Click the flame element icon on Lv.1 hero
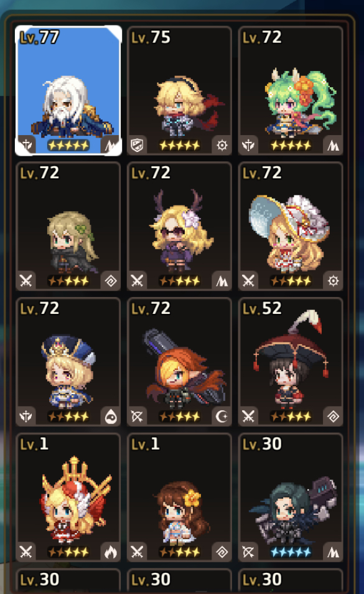 tap(111, 552)
